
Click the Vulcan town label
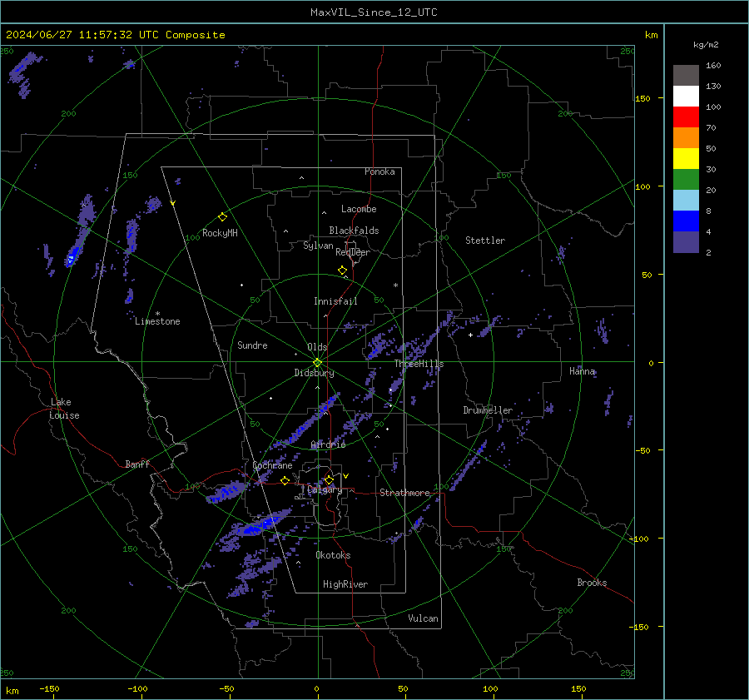tap(423, 618)
